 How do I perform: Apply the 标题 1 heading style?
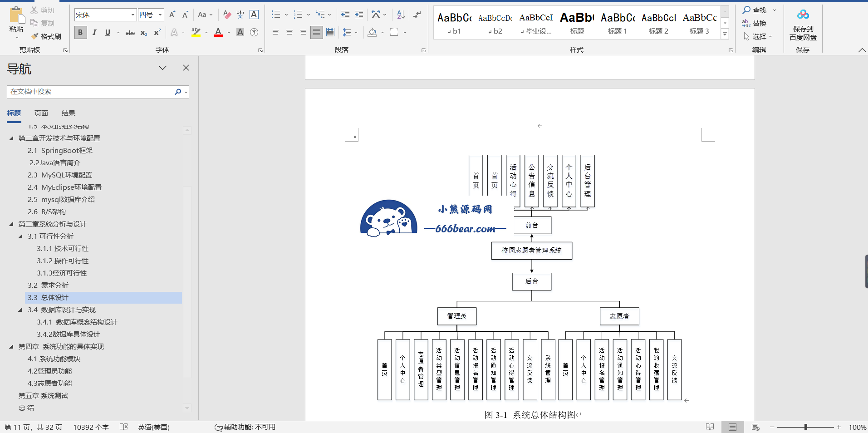point(618,24)
